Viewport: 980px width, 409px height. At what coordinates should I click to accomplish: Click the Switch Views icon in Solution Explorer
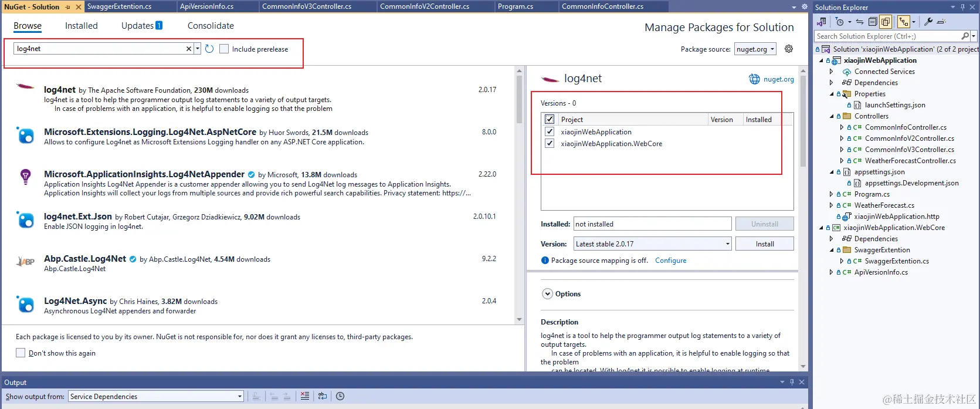(822, 22)
